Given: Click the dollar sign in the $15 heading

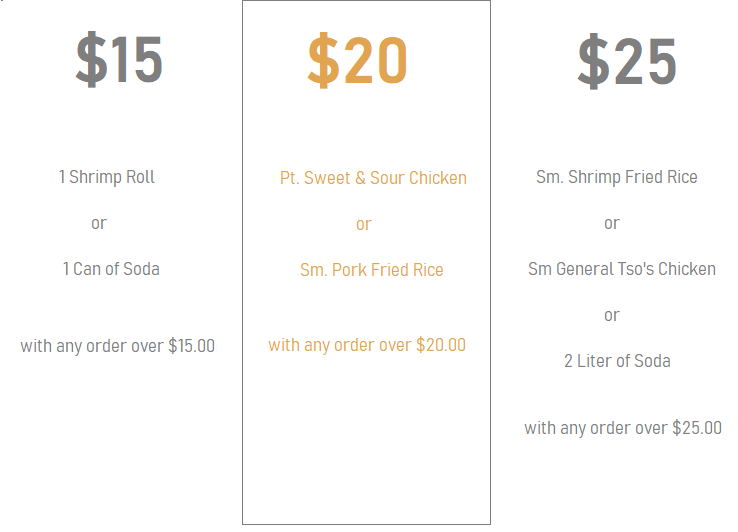Looking at the screenshot, I should click(x=91, y=60).
